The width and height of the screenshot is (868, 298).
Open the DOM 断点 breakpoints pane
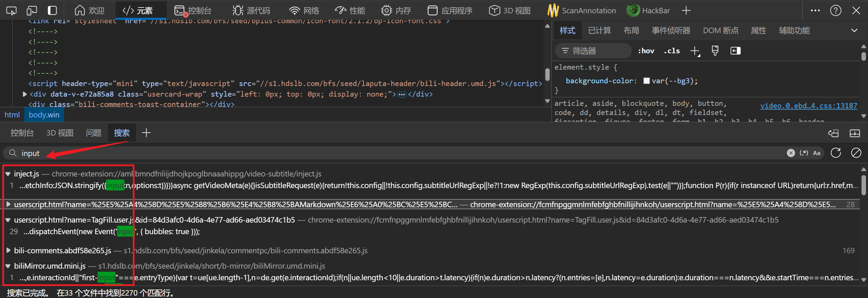pyautogui.click(x=721, y=31)
